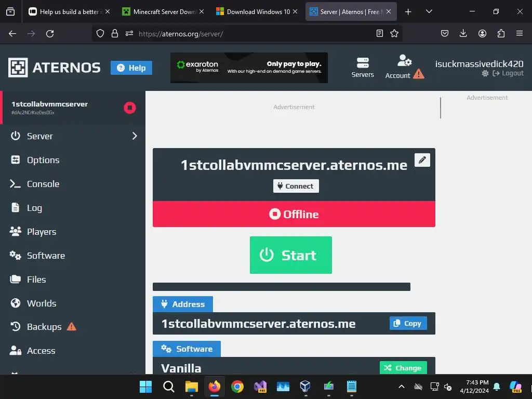Open the Windows Start menu
Screen dimensions: 532x399
[x=145, y=387]
